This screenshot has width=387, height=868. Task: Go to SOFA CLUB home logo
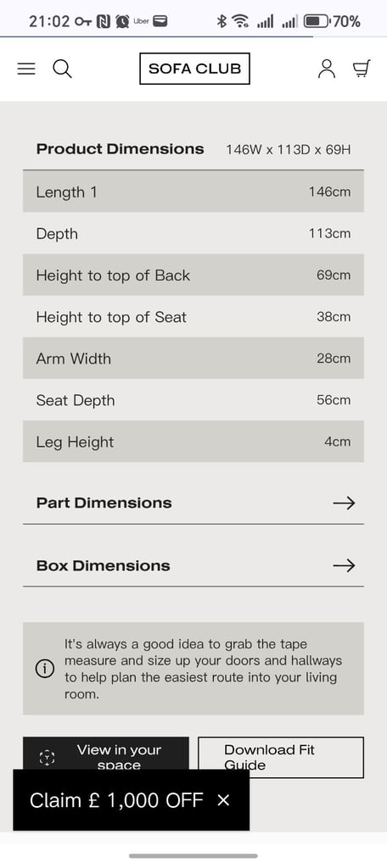194,69
